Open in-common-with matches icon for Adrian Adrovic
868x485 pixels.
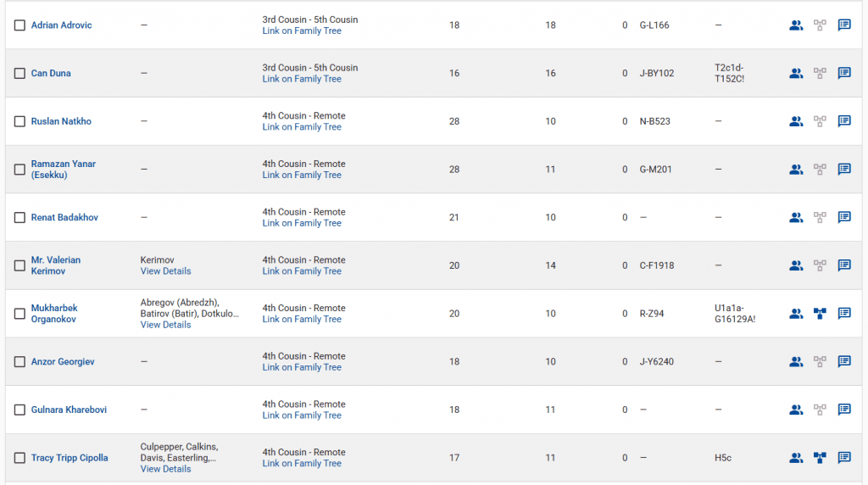pos(795,25)
